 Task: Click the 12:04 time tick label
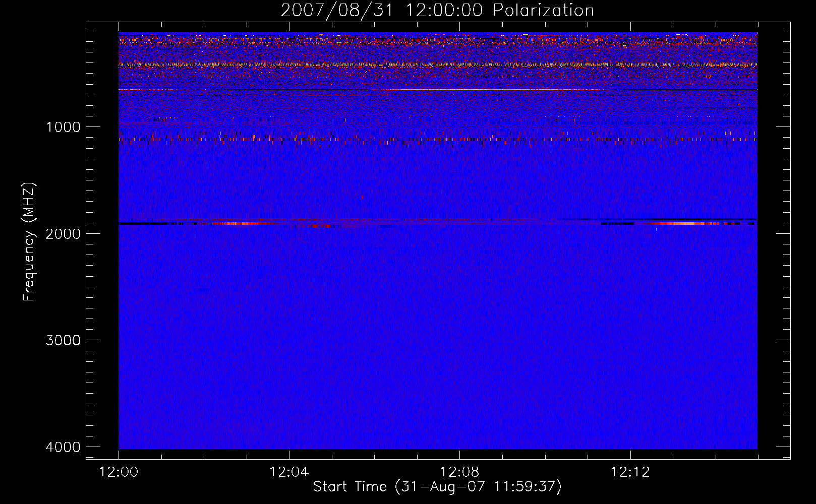[289, 472]
